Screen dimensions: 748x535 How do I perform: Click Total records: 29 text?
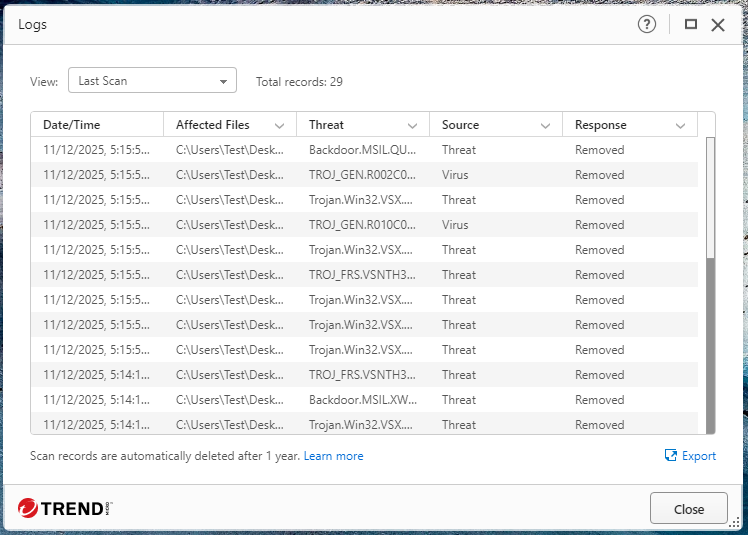pyautogui.click(x=299, y=82)
